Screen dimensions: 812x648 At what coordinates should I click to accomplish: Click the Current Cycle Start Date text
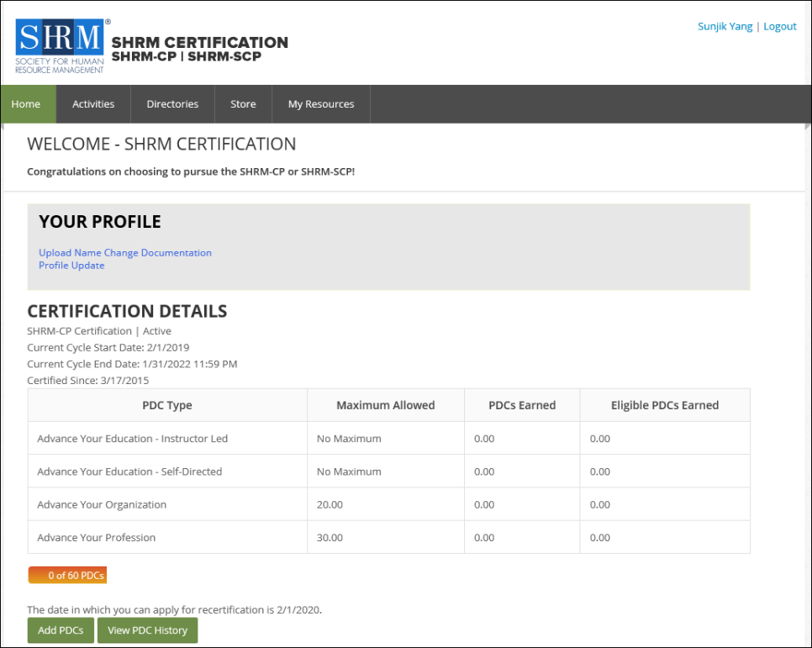(108, 348)
